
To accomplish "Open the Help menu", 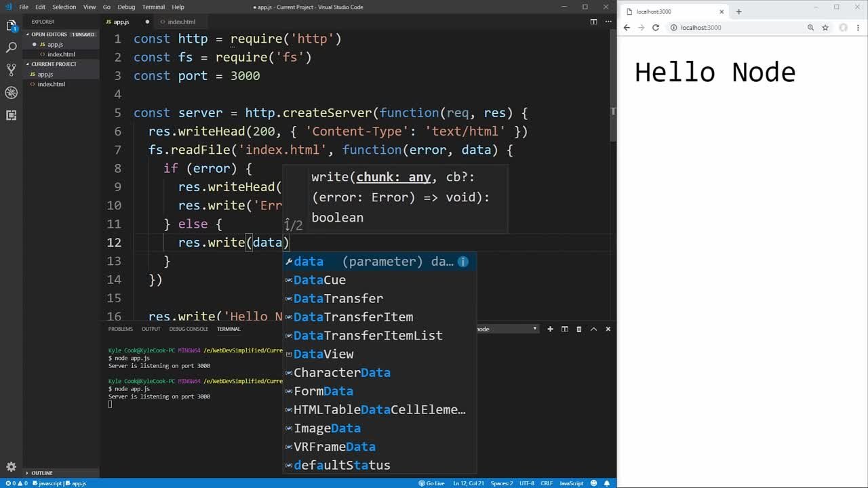I will click(x=178, y=7).
